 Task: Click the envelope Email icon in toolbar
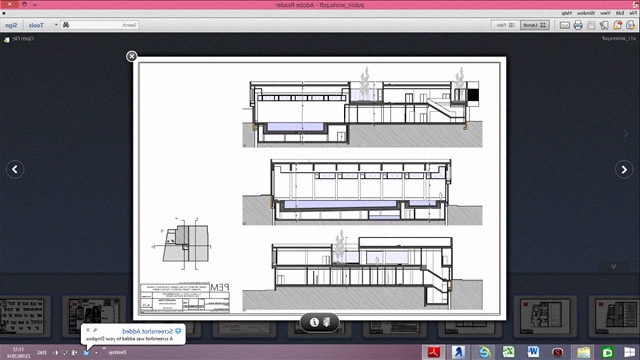click(564, 25)
